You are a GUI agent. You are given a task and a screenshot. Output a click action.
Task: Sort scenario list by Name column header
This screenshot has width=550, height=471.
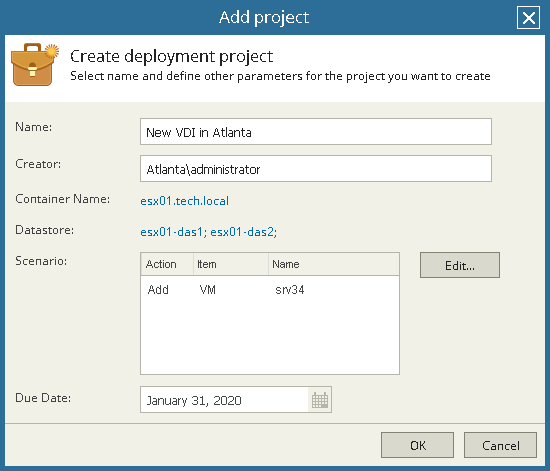(334, 264)
